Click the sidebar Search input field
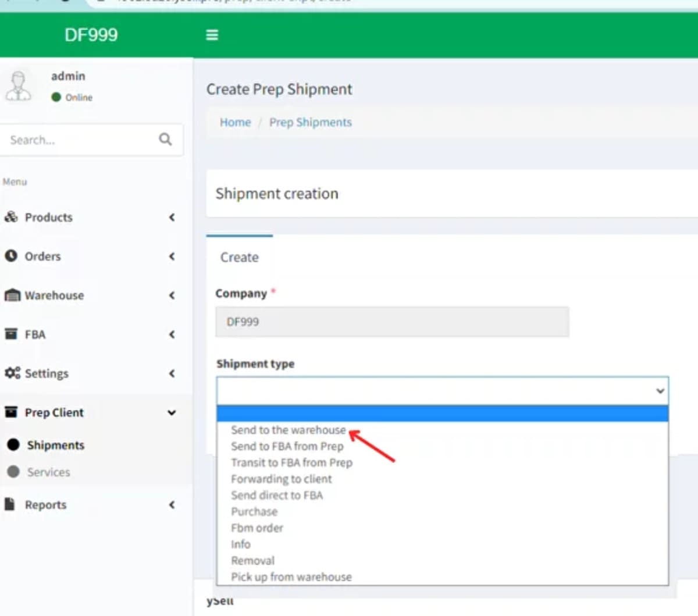The image size is (698, 616). pyautogui.click(x=79, y=140)
